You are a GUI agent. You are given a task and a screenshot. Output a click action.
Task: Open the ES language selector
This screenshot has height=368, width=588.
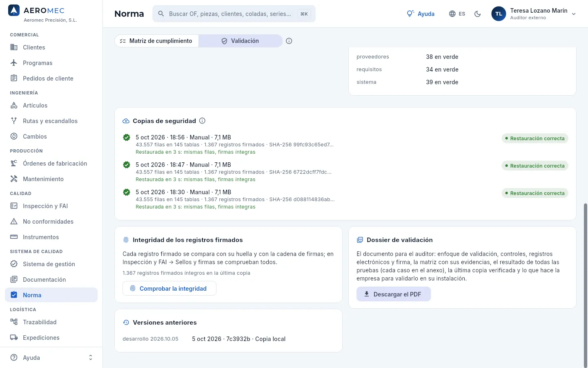pos(457,14)
